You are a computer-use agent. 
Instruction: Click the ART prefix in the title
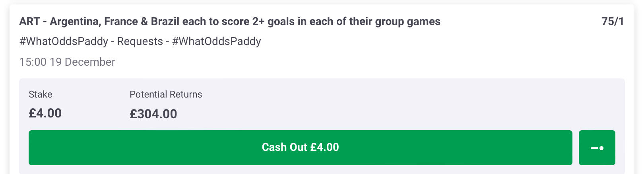(x=29, y=22)
